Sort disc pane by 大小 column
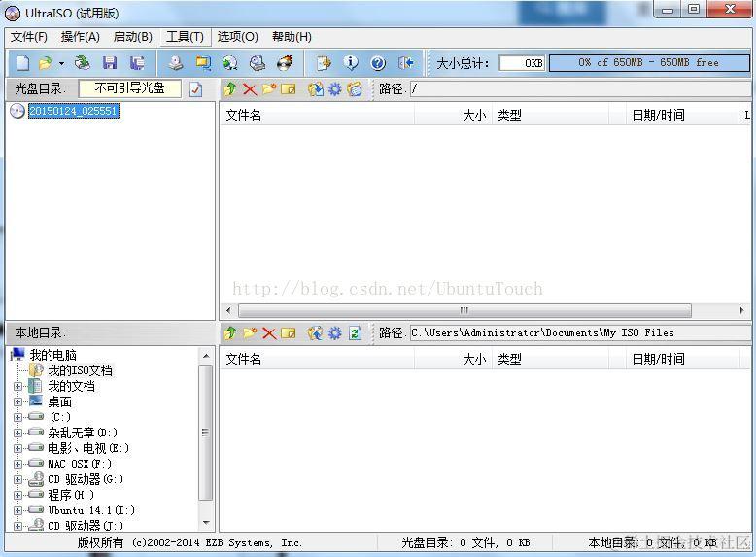 click(453, 115)
